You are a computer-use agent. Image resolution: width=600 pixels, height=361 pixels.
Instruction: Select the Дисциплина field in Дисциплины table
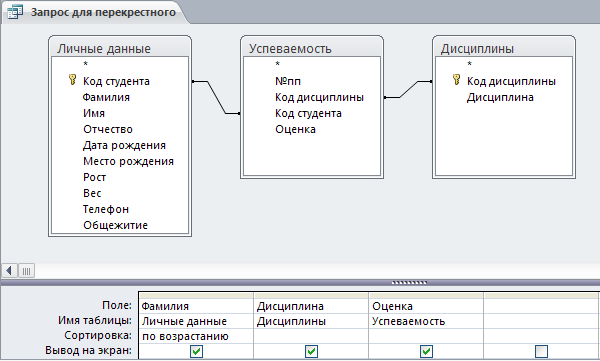click(x=500, y=97)
